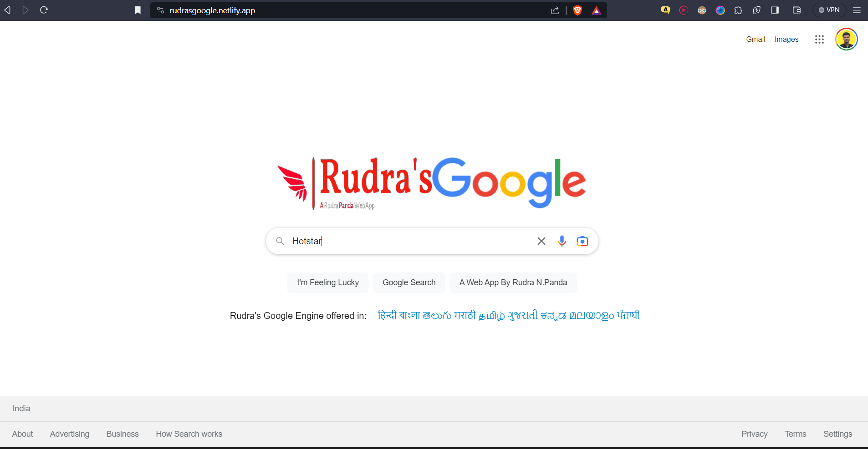Image resolution: width=868 pixels, height=449 pixels.
Task: Click A Web App By Rudra N.Panda button
Action: [513, 283]
